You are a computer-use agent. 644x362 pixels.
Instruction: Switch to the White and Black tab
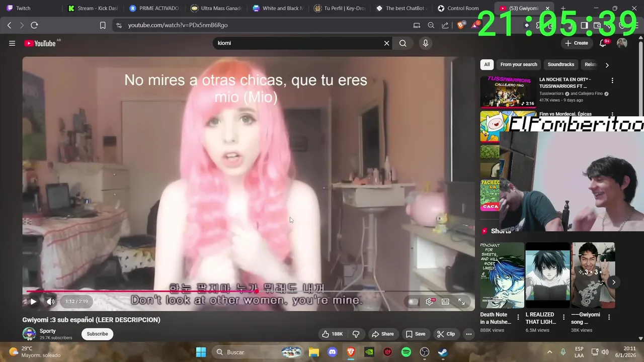pyautogui.click(x=277, y=8)
